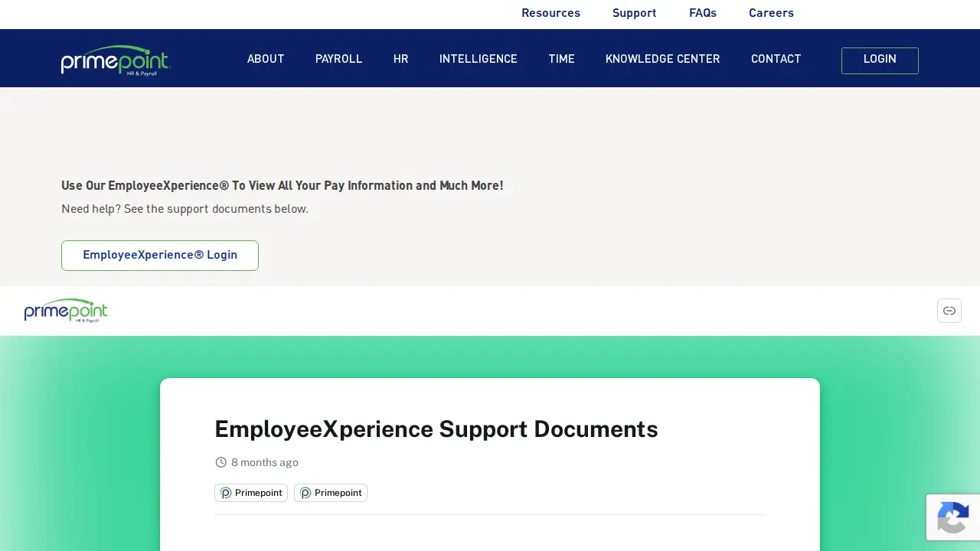Open the Resources link

point(550,13)
